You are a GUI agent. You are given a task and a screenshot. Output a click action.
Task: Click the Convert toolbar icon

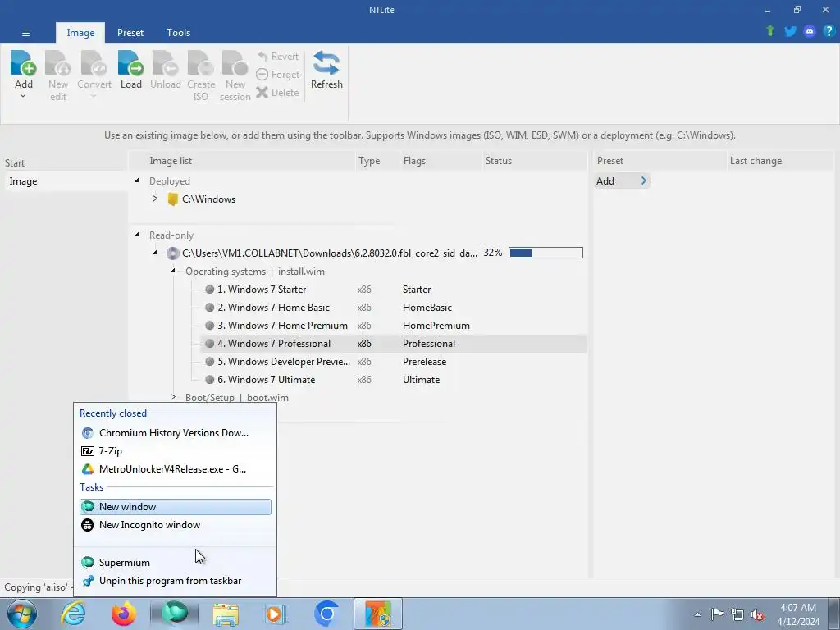[x=94, y=63]
